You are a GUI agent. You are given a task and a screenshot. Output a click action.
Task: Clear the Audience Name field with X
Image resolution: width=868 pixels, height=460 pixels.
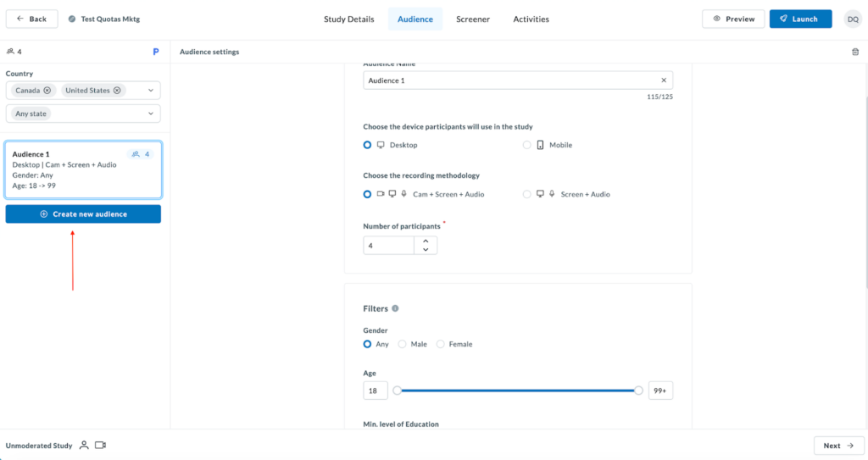tap(664, 80)
